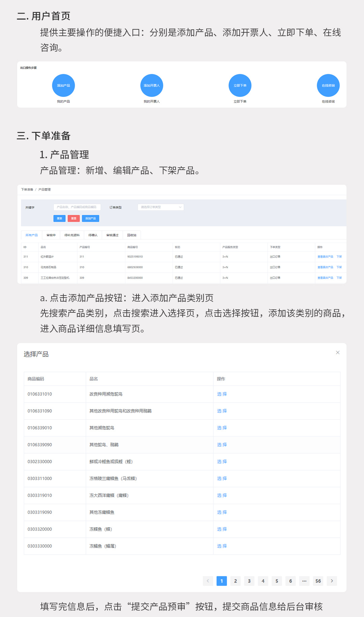Click the 添加开票人 round icon
Image resolution: width=364 pixels, height=617 pixels.
click(x=152, y=85)
